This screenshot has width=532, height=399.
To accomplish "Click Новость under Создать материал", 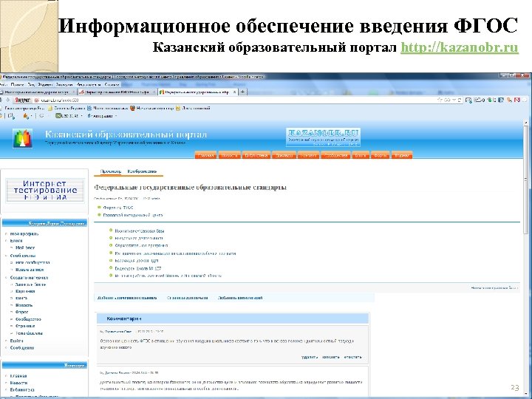I will click(24, 305).
